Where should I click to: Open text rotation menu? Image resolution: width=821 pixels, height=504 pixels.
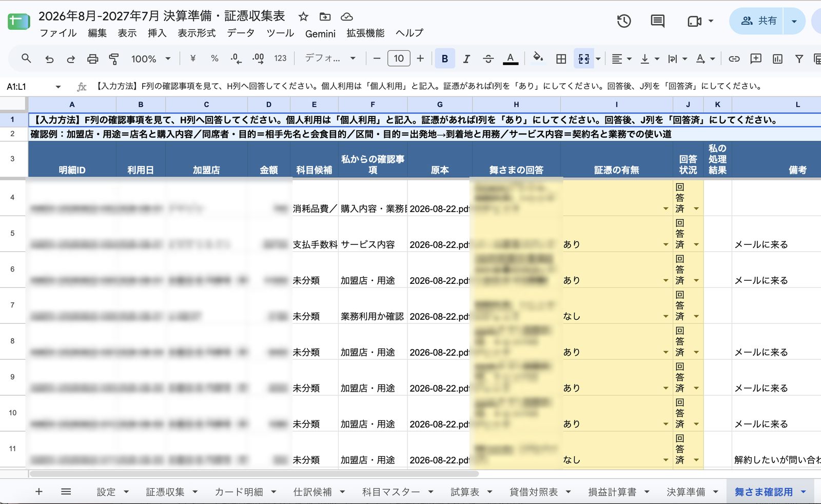click(705, 59)
